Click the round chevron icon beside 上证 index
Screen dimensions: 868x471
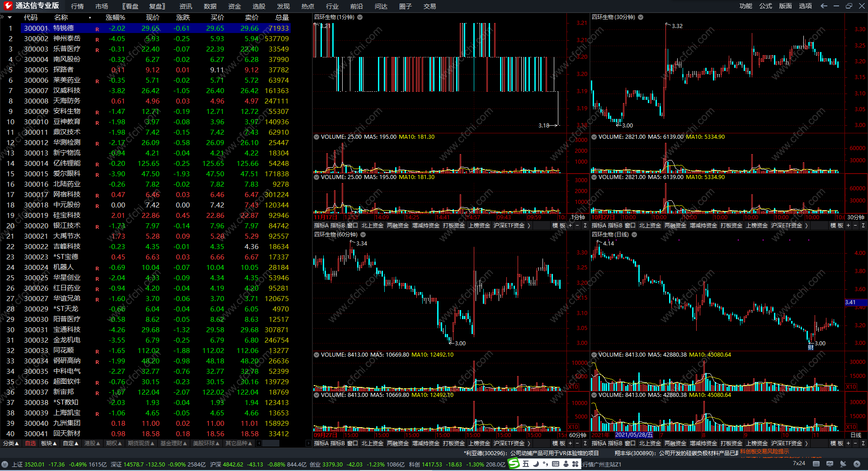click(5, 464)
